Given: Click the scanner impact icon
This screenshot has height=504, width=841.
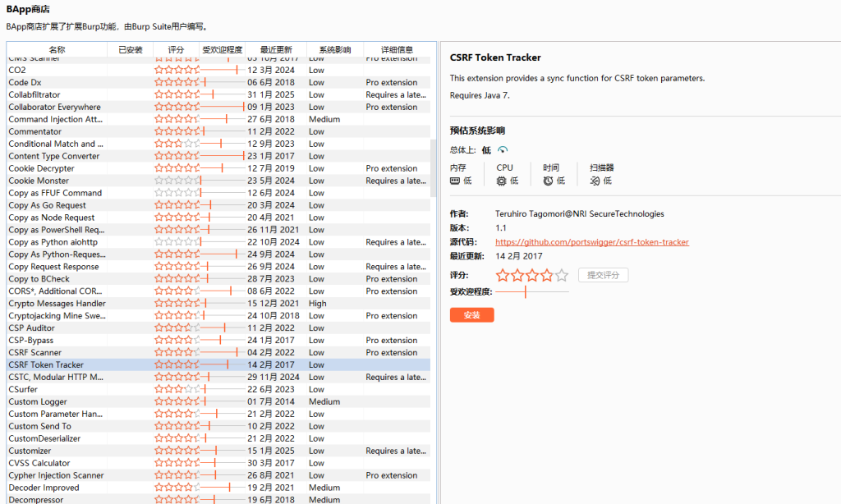Looking at the screenshot, I should click(x=595, y=181).
